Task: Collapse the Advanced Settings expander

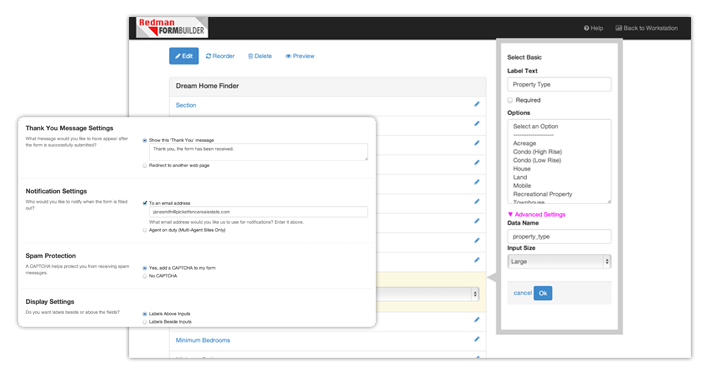Action: pos(536,214)
